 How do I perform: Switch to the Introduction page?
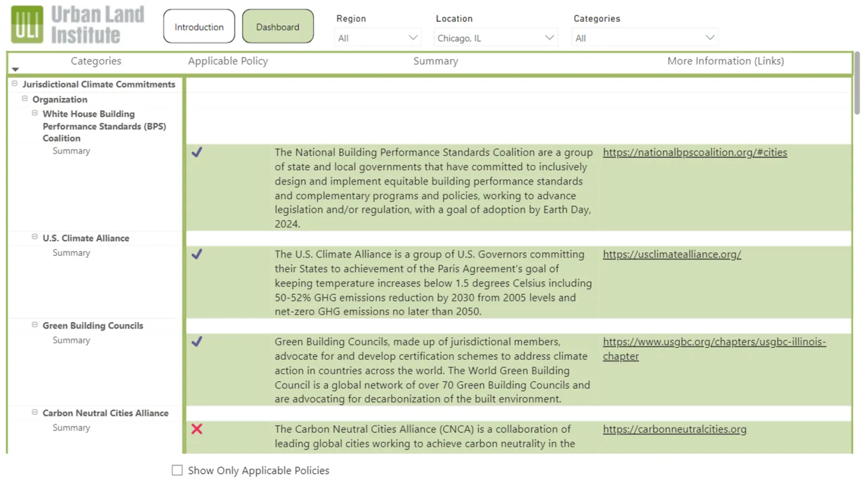tap(199, 27)
